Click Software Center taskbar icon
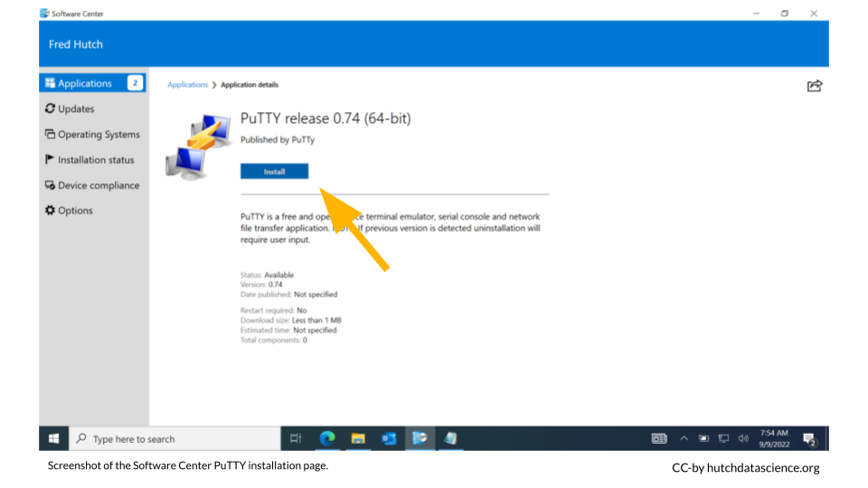The image size is (868, 488). click(x=420, y=439)
